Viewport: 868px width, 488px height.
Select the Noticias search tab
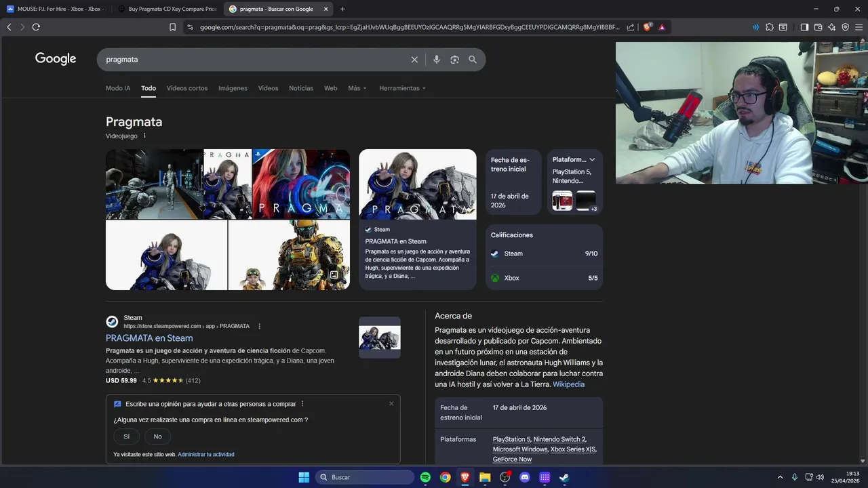click(x=301, y=88)
